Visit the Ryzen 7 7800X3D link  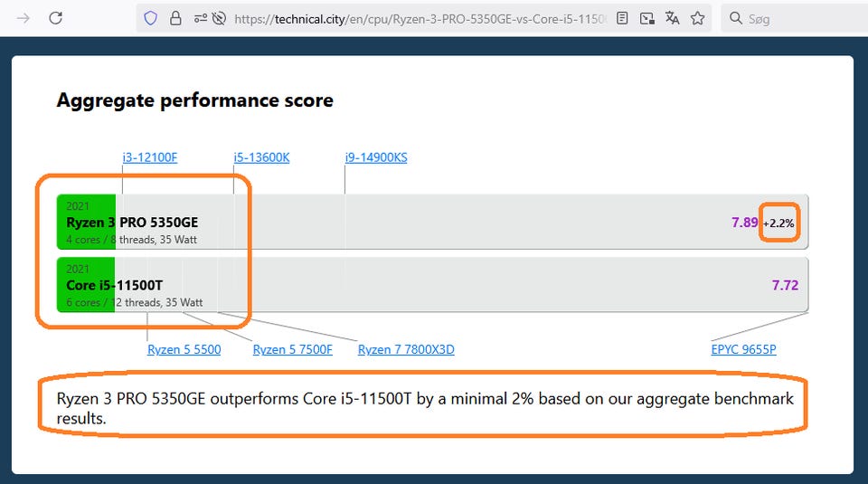(406, 349)
